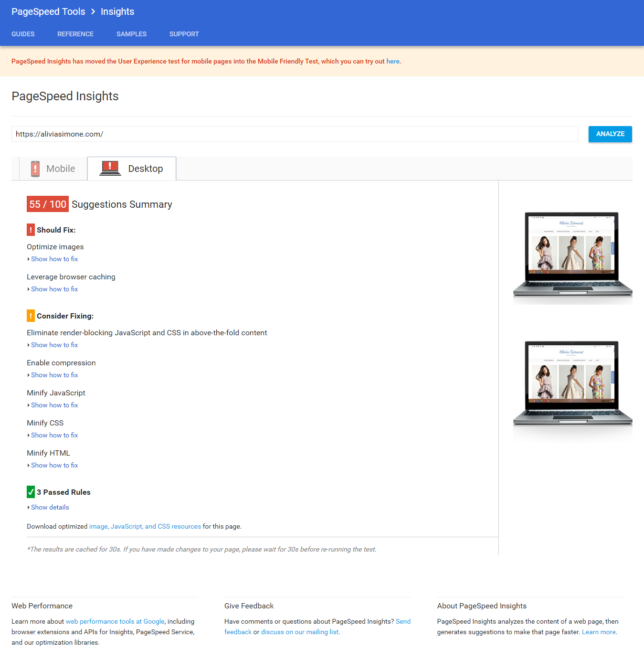The height and width of the screenshot is (670, 644).
Task: Click the laptop icon in the Desktop tab
Action: click(110, 168)
